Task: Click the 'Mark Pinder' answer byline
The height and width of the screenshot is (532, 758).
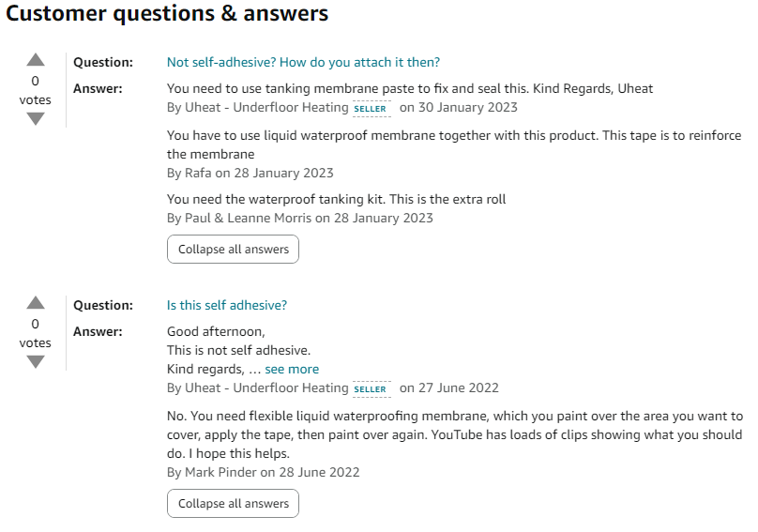Action: click(220, 472)
